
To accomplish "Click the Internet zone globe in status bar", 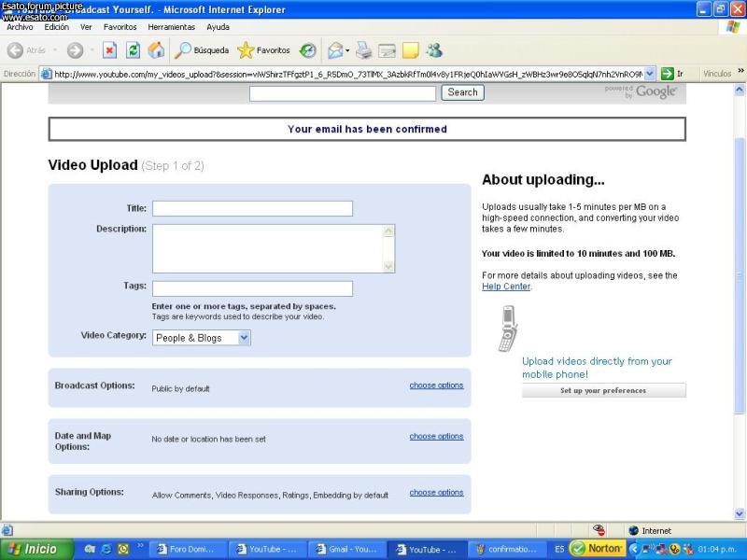I will click(633, 530).
